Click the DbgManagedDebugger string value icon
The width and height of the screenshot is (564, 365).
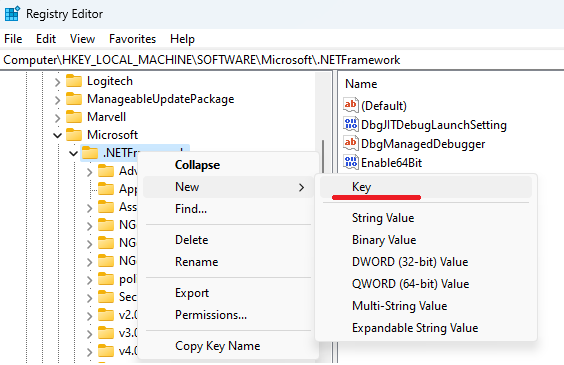coord(351,143)
